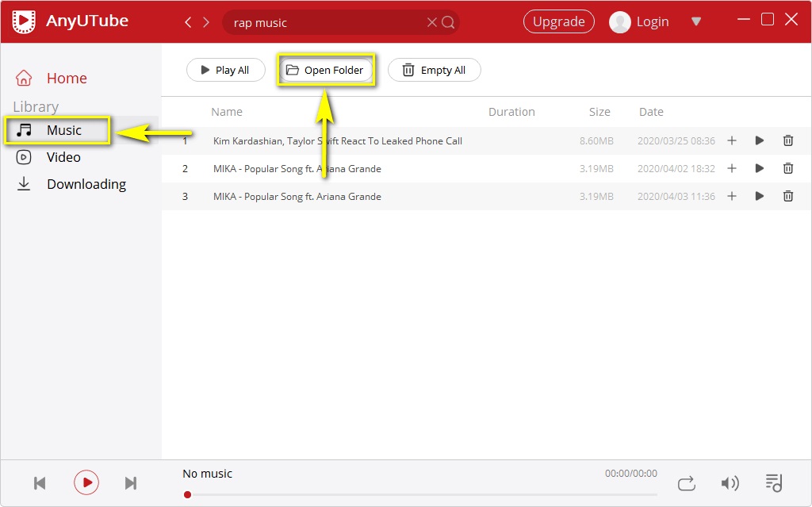Click the playback progress bar

423,494
